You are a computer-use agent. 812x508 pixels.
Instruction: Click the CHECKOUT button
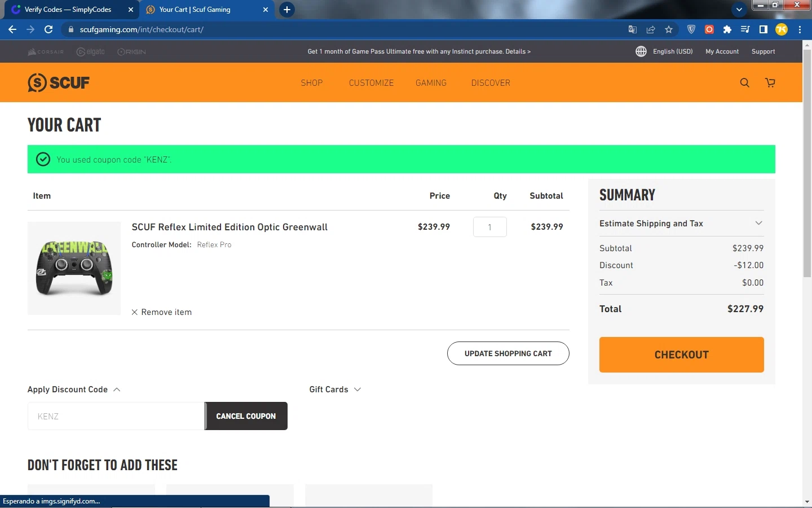[x=681, y=354]
